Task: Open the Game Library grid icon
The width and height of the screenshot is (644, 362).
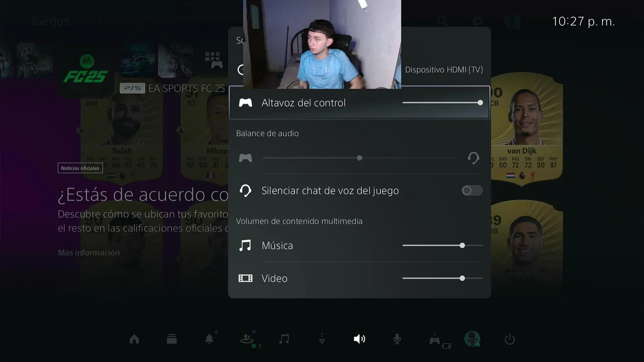Action: [x=215, y=59]
